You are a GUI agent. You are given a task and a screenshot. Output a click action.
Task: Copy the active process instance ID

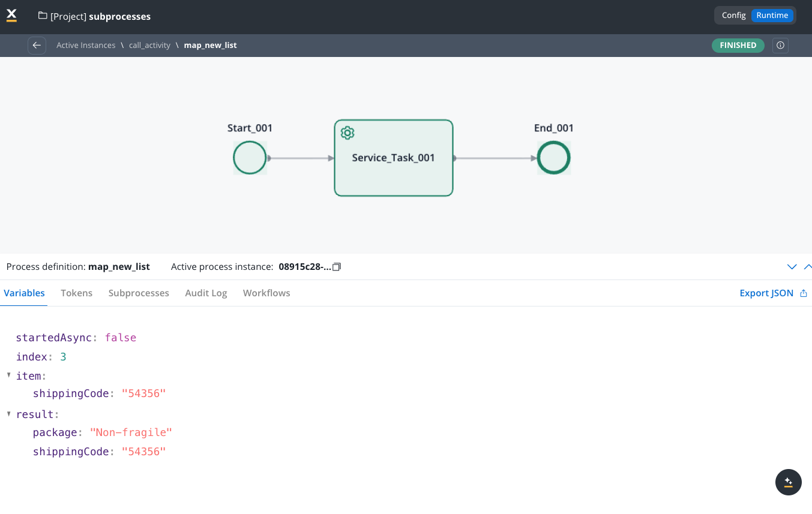pos(337,267)
